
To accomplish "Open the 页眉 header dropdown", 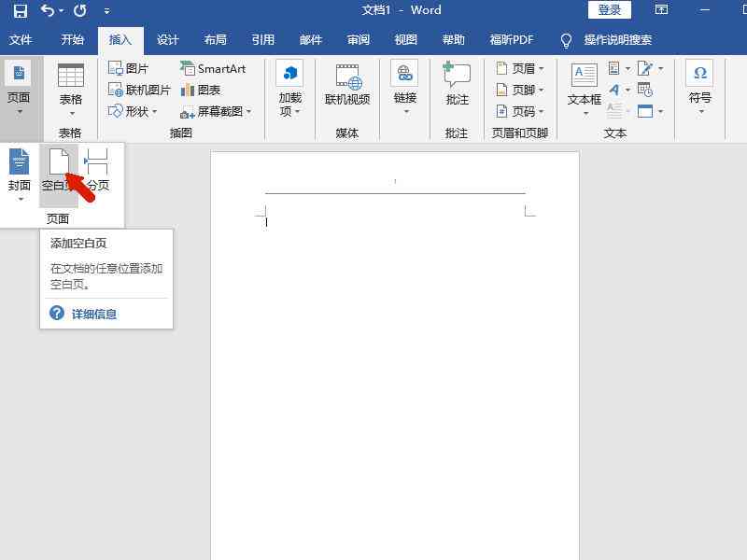I will click(x=520, y=68).
